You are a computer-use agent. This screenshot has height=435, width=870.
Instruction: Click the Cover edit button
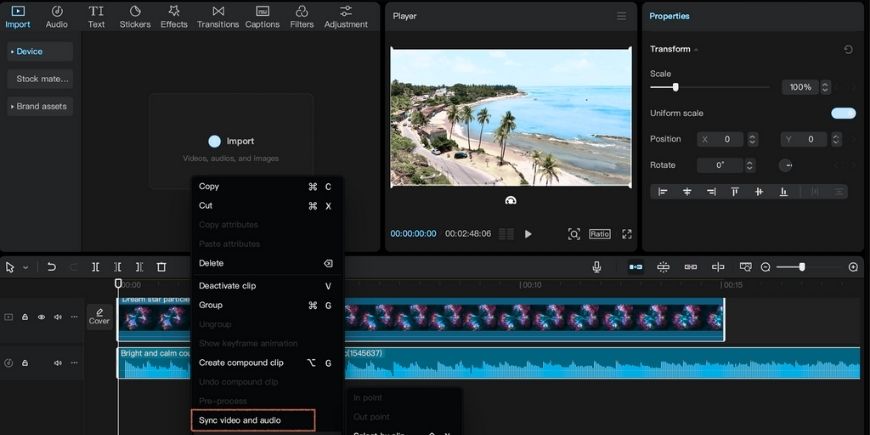pyautogui.click(x=99, y=317)
